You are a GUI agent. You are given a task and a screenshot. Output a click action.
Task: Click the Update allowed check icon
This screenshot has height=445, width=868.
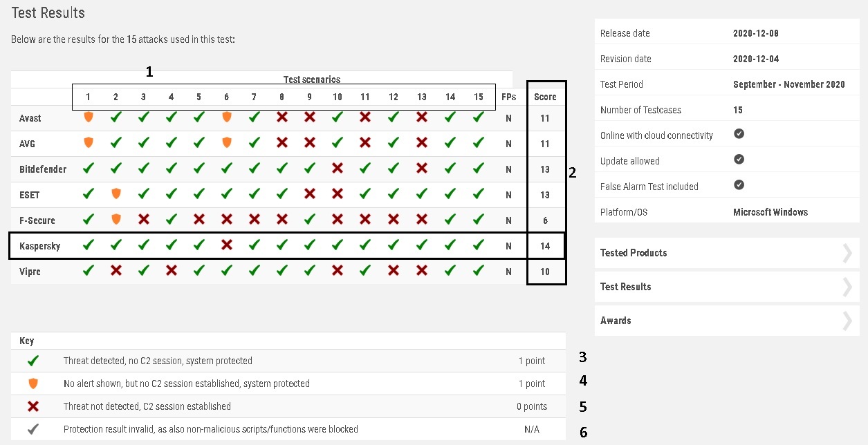click(739, 160)
